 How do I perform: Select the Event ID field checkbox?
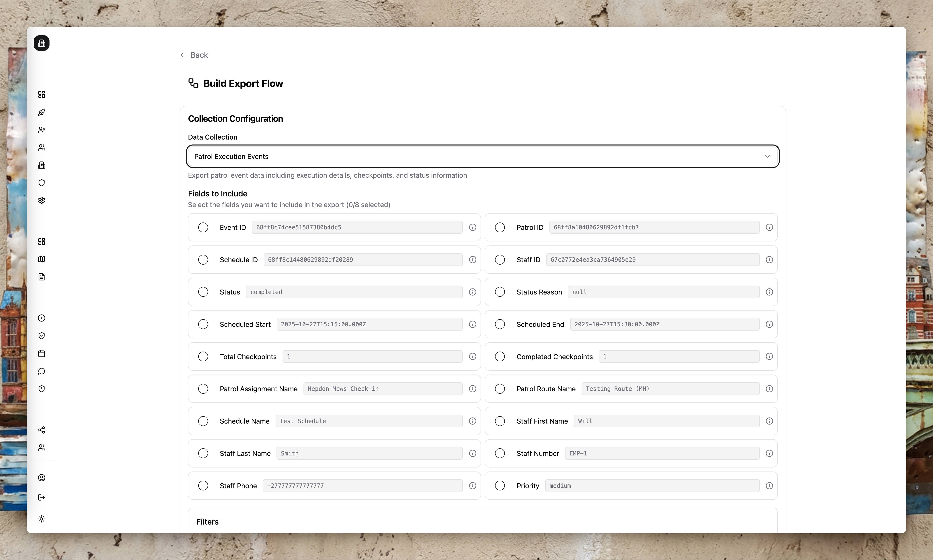point(203,227)
